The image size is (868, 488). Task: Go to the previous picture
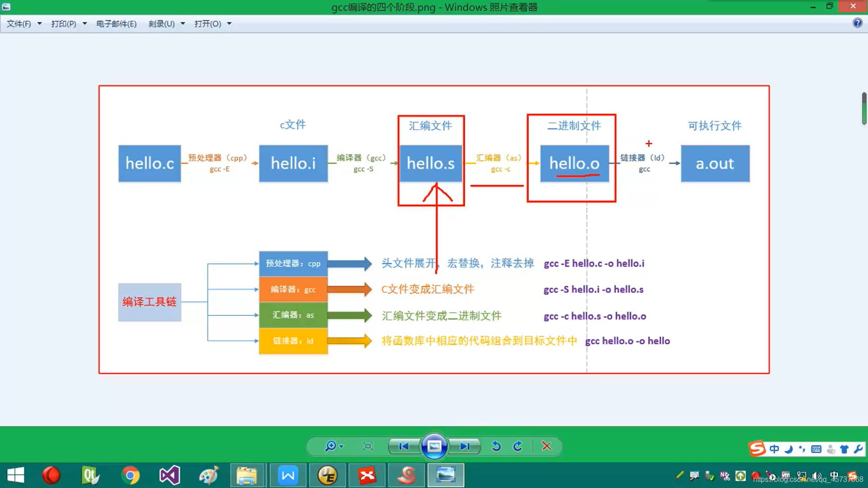pos(404,446)
